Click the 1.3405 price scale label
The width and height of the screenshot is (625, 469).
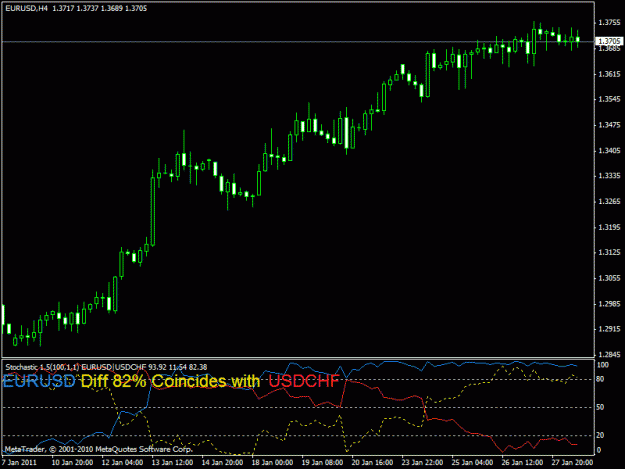click(x=609, y=151)
